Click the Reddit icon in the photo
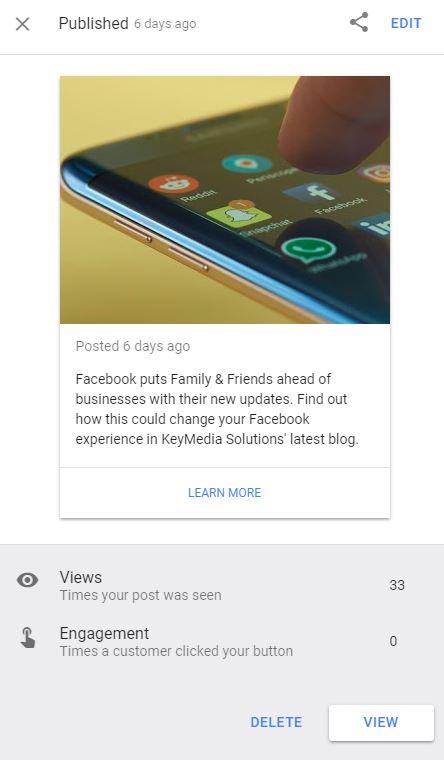This screenshot has width=444, height=760. (x=174, y=184)
